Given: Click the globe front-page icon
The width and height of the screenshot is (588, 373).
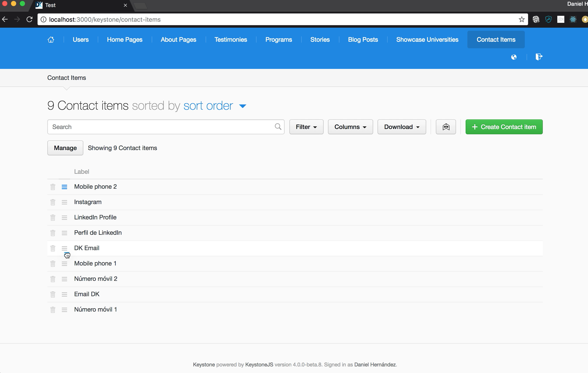Looking at the screenshot, I should tap(514, 57).
